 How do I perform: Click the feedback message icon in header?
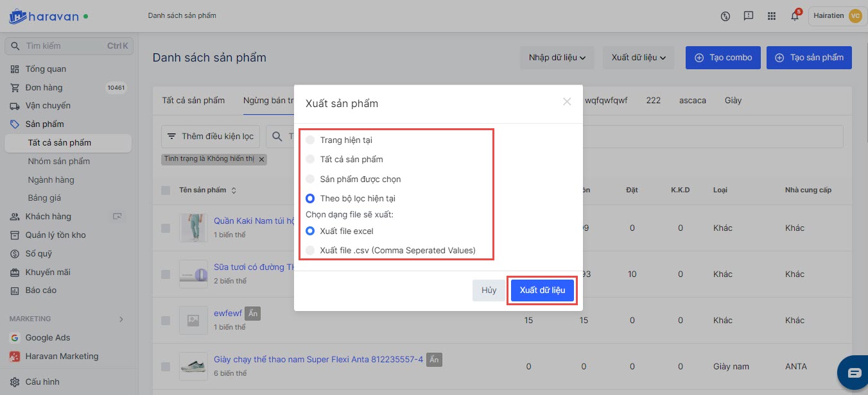[749, 16]
